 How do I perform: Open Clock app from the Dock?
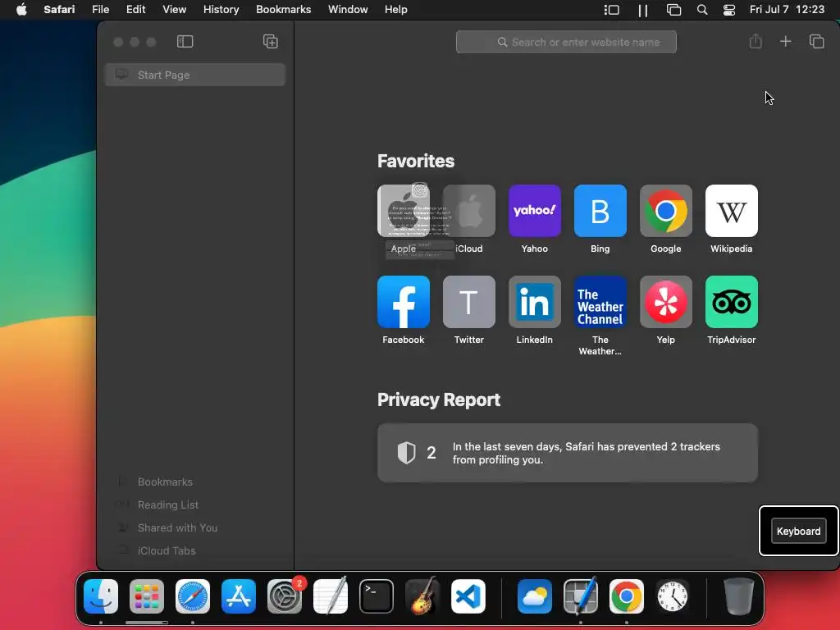[673, 596]
